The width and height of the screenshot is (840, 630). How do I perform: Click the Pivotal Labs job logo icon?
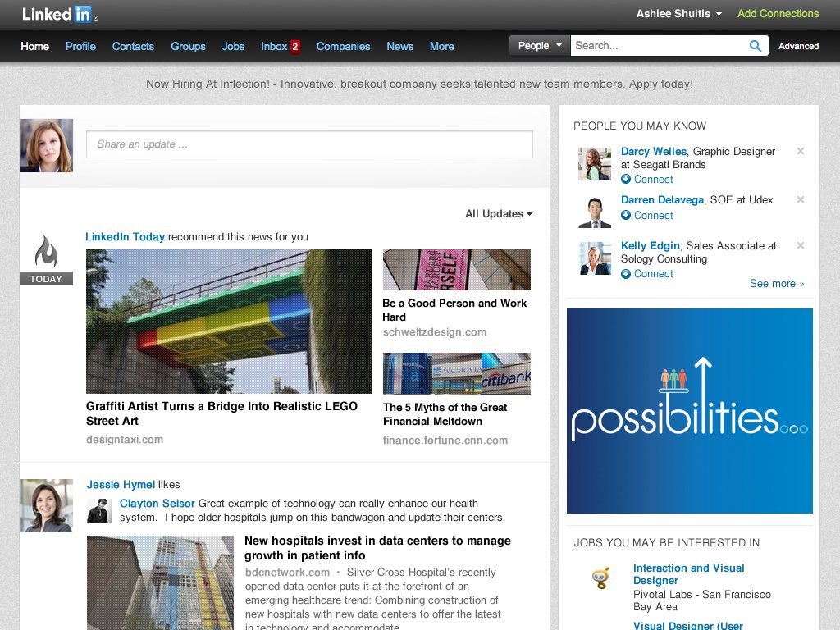click(601, 578)
